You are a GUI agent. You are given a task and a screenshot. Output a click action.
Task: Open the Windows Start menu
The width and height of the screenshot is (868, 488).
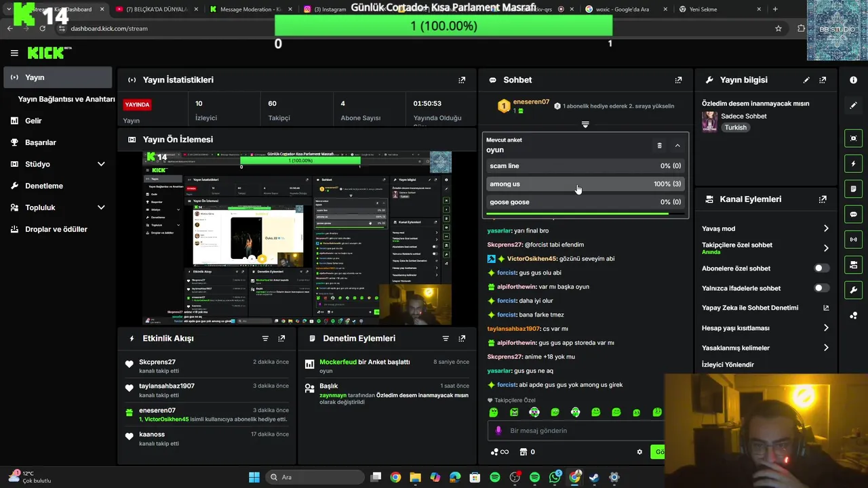click(x=254, y=477)
